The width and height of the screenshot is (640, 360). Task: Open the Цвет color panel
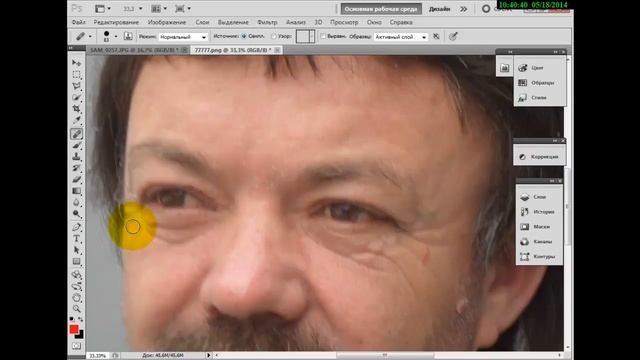(539, 68)
